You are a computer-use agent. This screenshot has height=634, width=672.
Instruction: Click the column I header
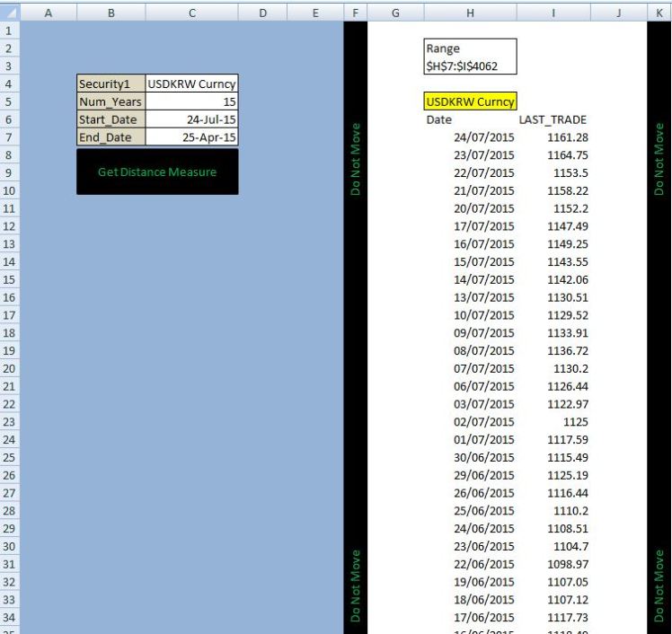553,13
